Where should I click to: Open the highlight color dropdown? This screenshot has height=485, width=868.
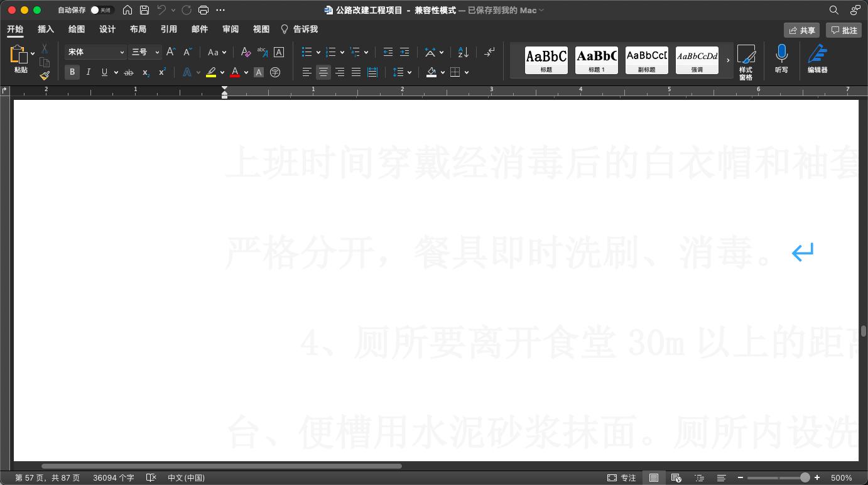click(x=222, y=72)
